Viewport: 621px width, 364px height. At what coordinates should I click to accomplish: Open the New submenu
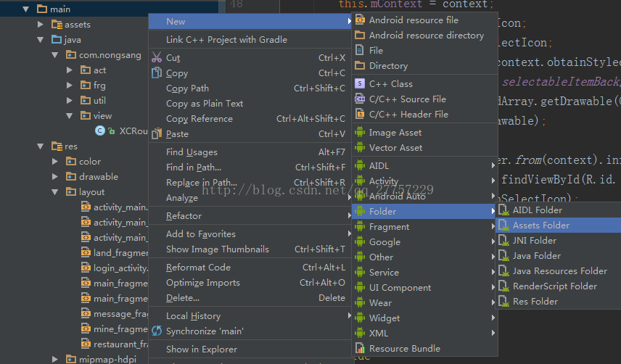click(x=250, y=21)
